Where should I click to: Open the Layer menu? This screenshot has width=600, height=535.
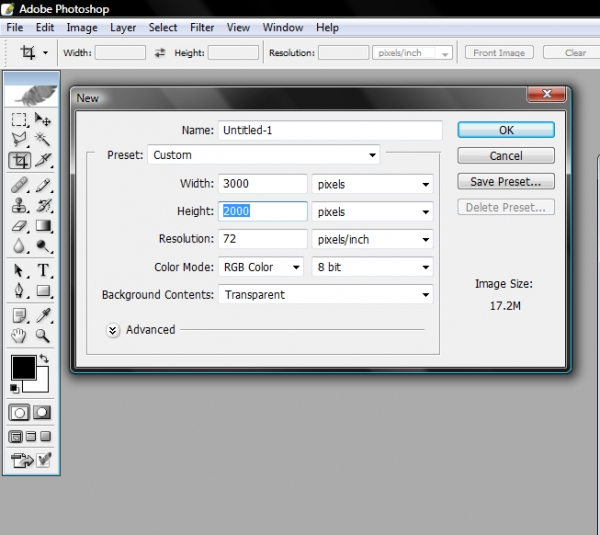(x=123, y=28)
